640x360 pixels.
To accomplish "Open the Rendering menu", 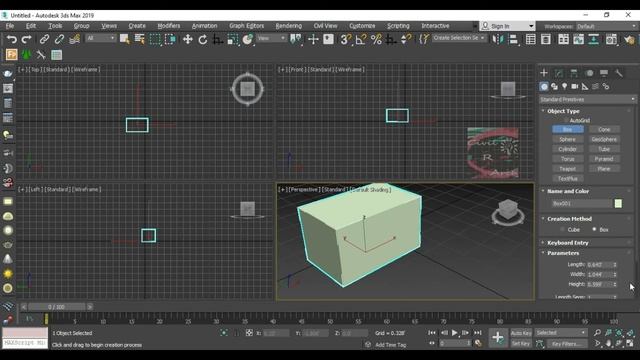I will point(289,26).
